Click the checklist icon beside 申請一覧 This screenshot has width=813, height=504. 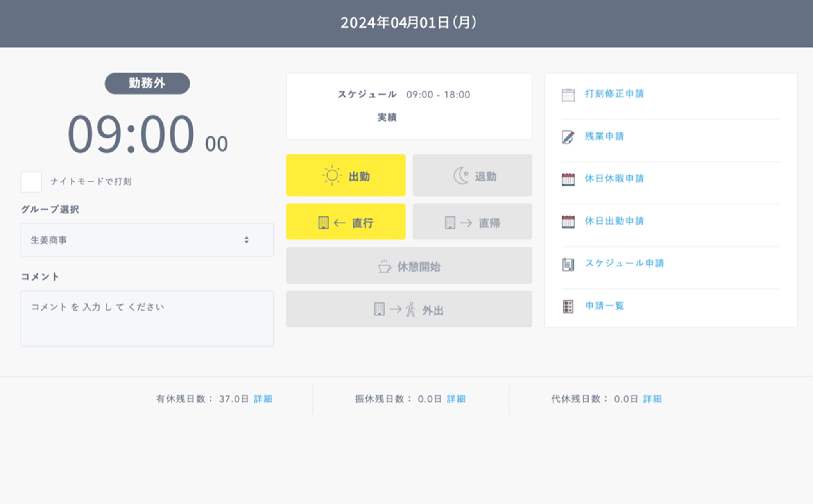point(568,306)
